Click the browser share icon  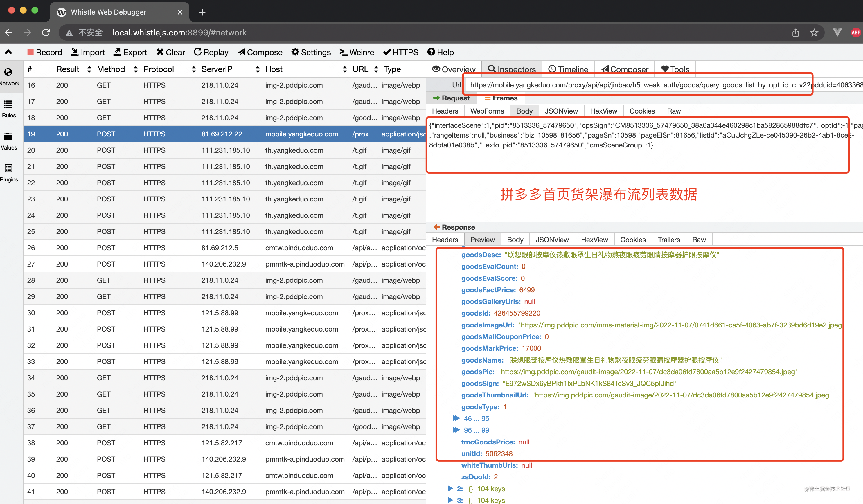point(796,33)
